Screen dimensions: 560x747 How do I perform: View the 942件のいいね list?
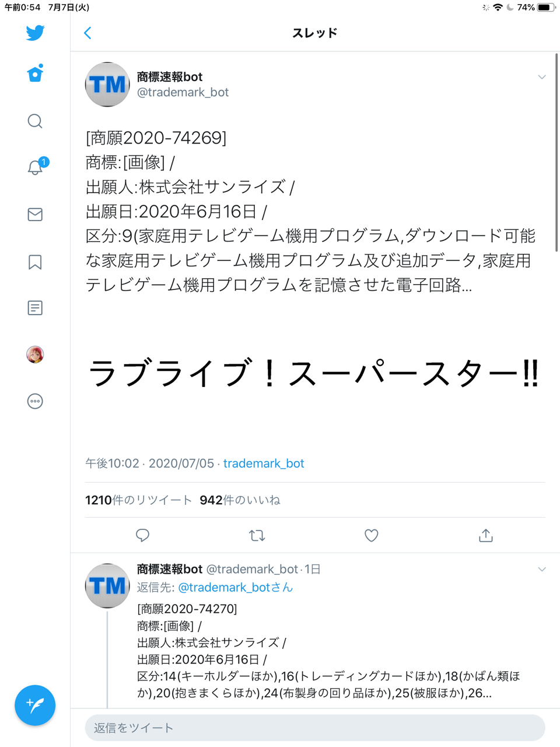[240, 500]
